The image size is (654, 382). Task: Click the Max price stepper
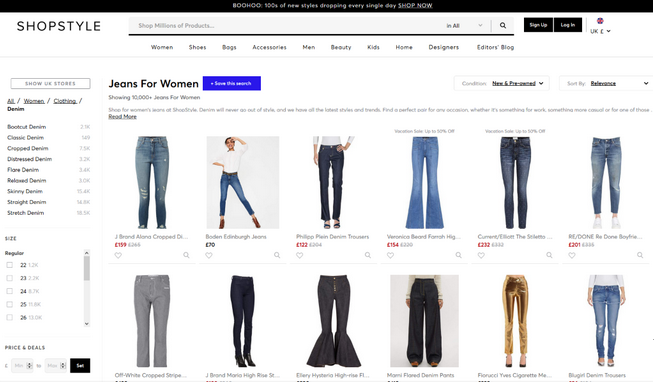click(x=63, y=366)
